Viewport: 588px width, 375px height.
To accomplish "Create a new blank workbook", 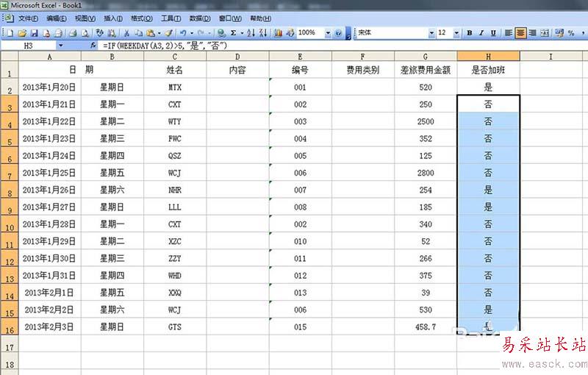I will pos(10,33).
